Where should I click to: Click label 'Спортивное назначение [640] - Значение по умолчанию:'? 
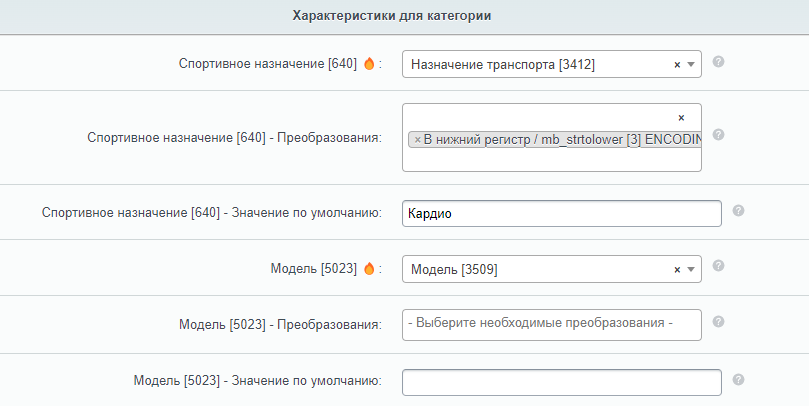coord(212,213)
